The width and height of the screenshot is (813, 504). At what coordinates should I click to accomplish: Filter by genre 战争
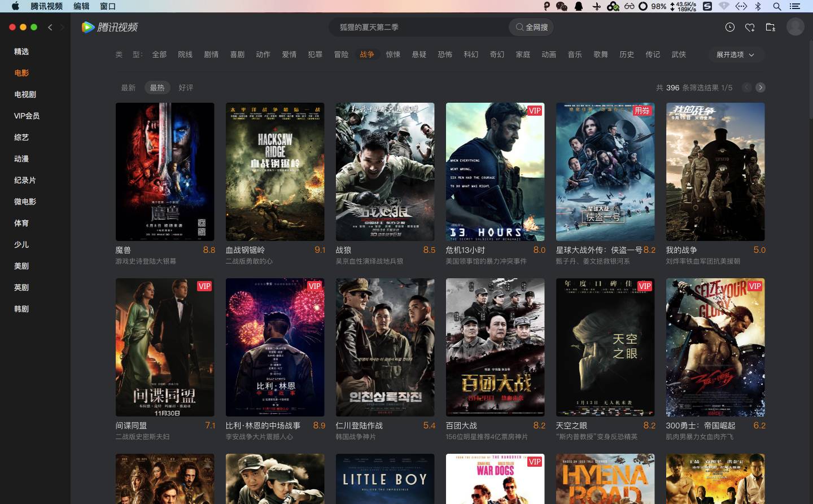pos(367,55)
